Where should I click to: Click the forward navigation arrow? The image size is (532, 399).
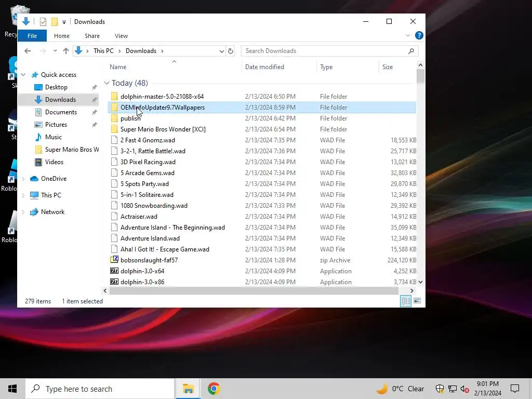coord(43,51)
